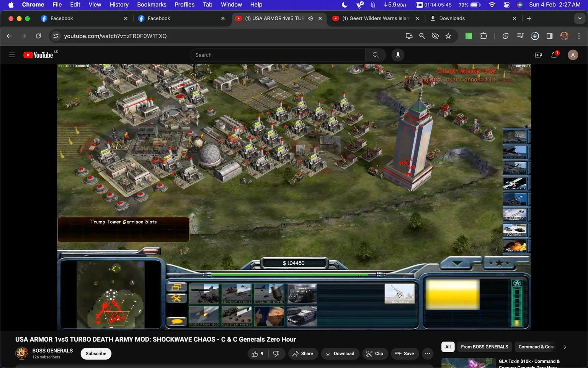Click the YouTube voice search microphone icon

click(x=398, y=55)
